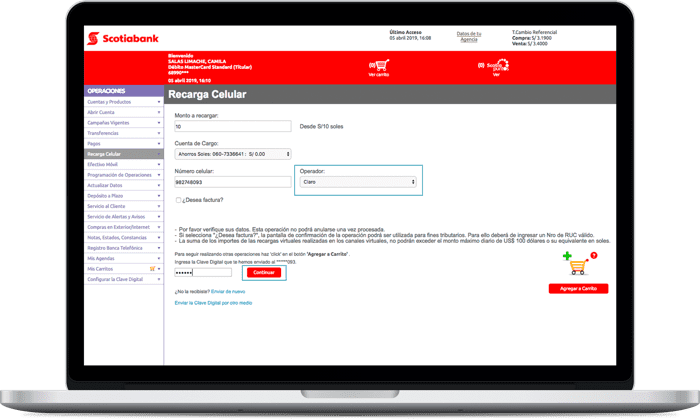The image size is (700, 420).
Task: Click the Enviar de nuevo link
Action: (x=228, y=291)
